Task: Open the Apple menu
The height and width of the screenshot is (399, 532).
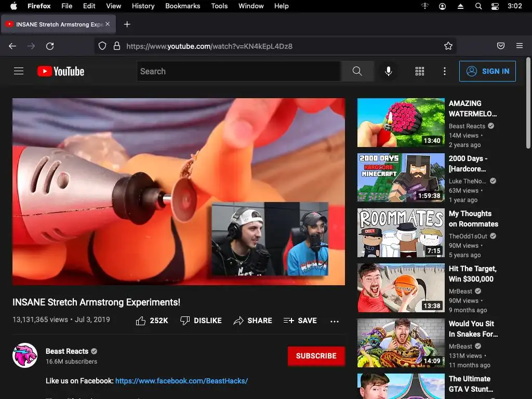Action: tap(14, 6)
